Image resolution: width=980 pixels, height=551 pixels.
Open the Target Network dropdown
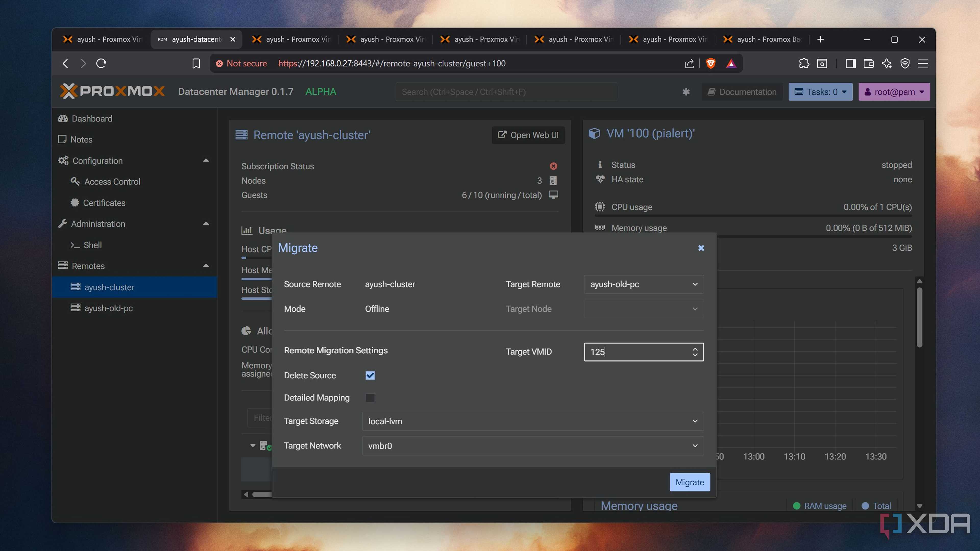tap(533, 446)
